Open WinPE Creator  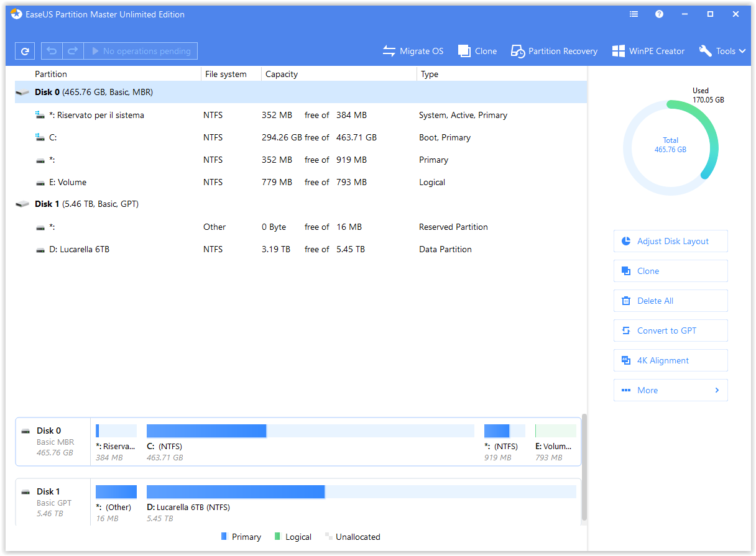[648, 51]
